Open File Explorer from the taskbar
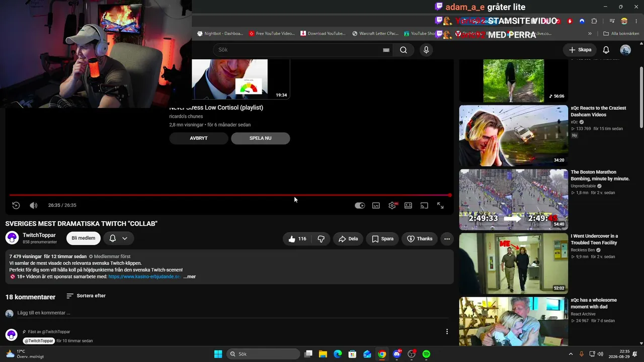Image resolution: width=644 pixels, height=362 pixels. (323, 354)
